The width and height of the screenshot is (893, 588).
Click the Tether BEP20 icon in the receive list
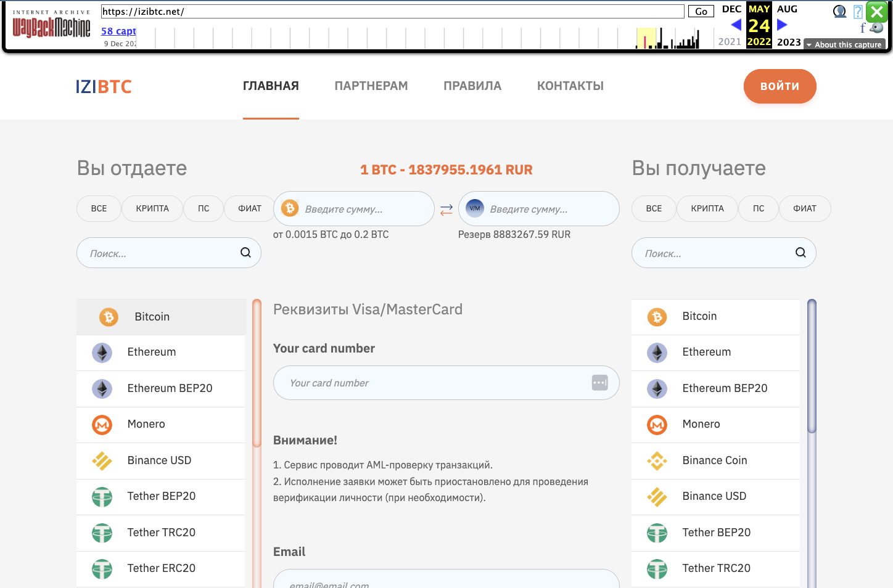coord(657,533)
